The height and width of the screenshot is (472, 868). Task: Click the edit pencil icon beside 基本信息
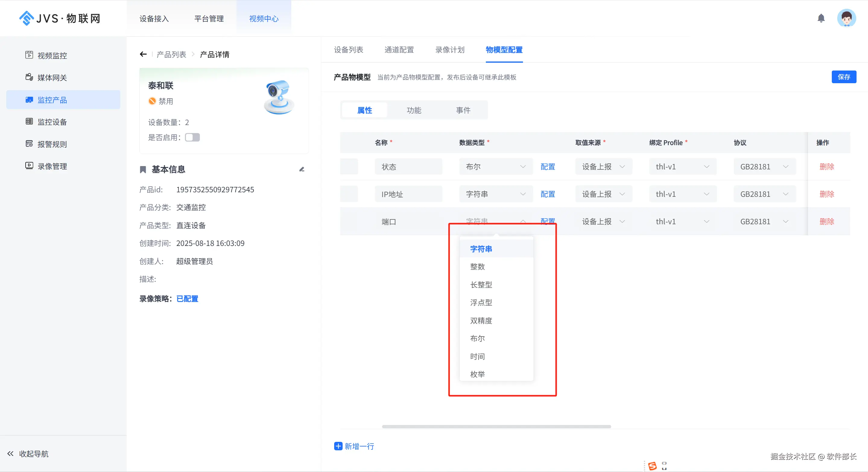(x=302, y=169)
